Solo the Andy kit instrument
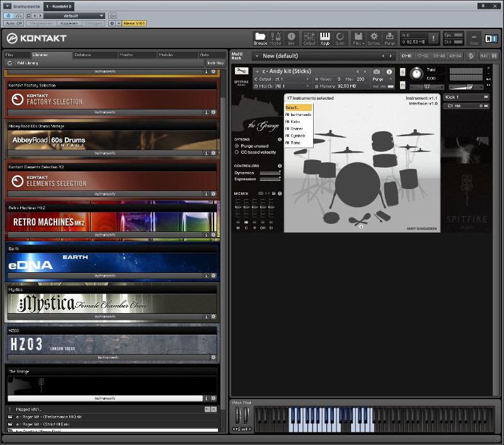 coord(403,72)
